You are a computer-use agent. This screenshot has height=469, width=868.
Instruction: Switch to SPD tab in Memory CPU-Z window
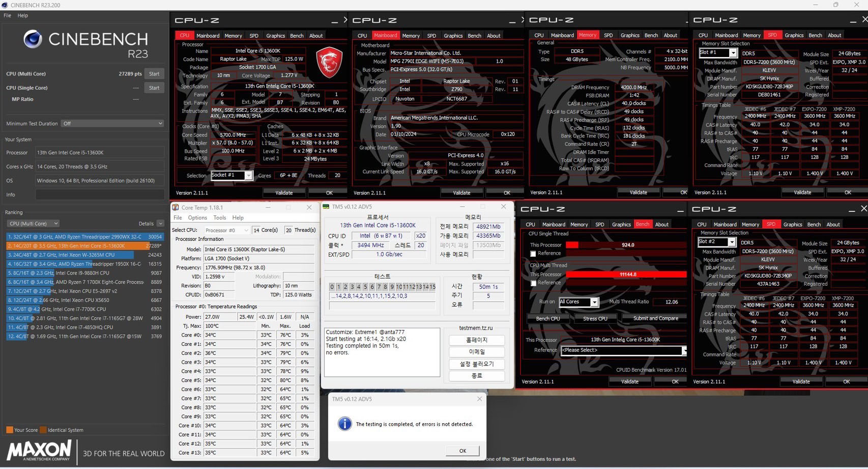coord(608,35)
